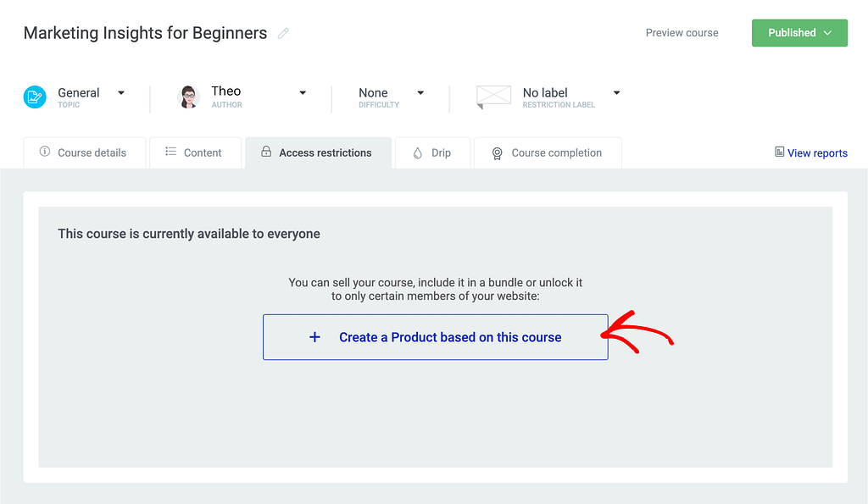Click the list icon on the Content tab
The width and height of the screenshot is (868, 504).
click(x=170, y=152)
